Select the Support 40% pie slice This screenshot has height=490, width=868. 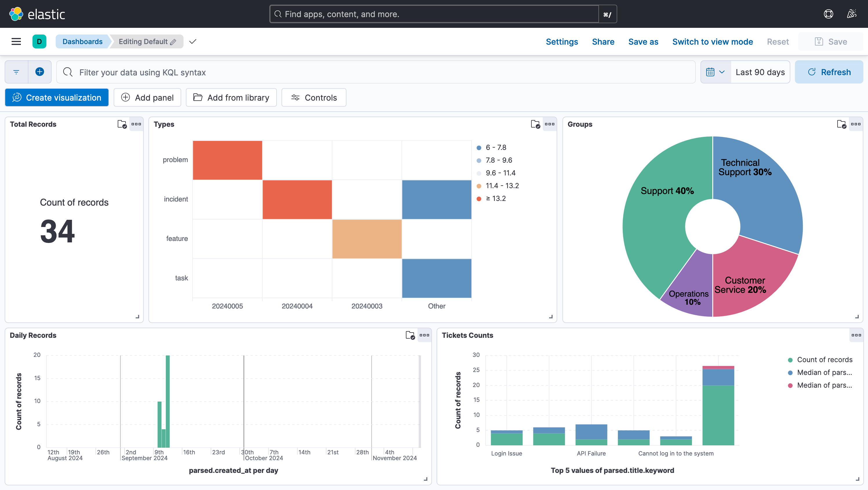point(660,216)
